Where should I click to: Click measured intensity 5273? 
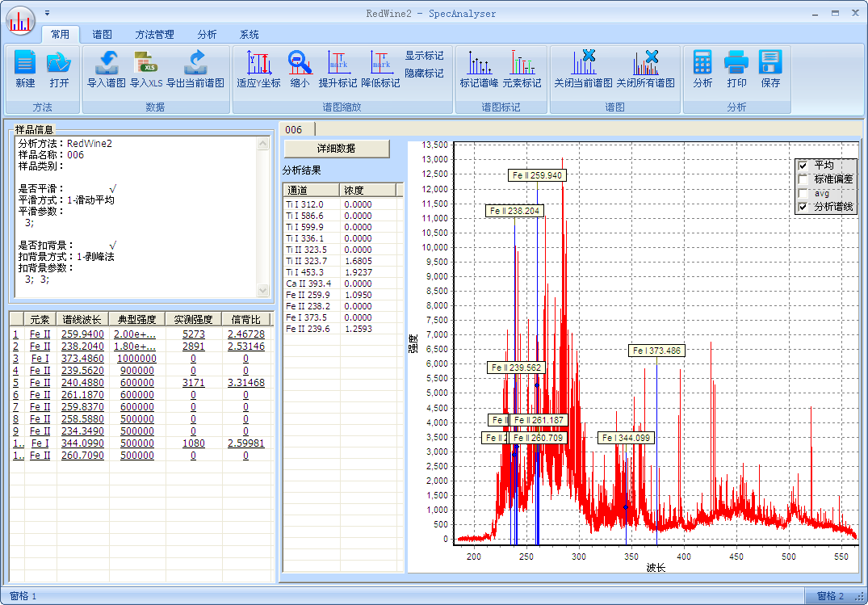click(x=193, y=334)
